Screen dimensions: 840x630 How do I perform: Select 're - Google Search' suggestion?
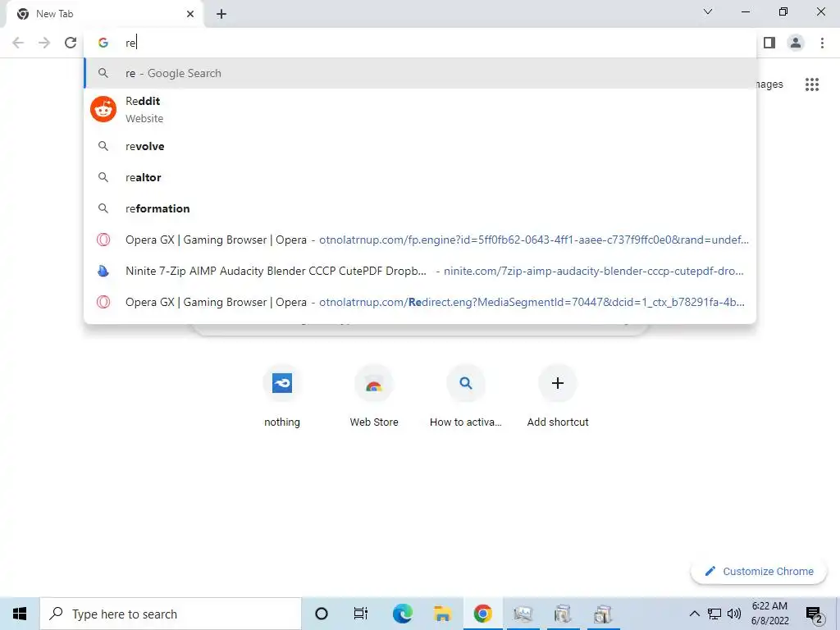(x=420, y=73)
